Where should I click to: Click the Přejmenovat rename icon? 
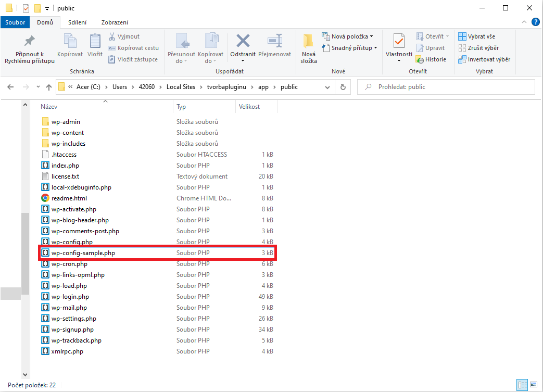pyautogui.click(x=274, y=41)
